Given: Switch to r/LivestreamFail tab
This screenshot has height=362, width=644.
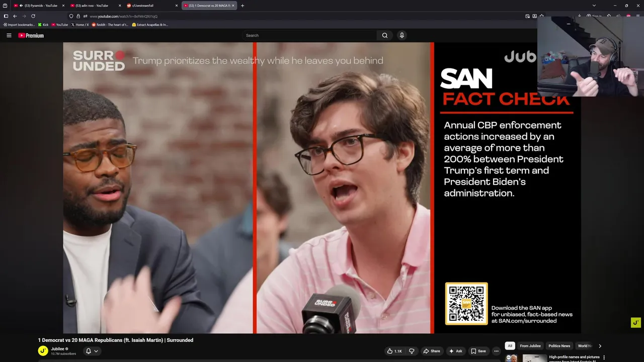Looking at the screenshot, I should click(x=152, y=6).
